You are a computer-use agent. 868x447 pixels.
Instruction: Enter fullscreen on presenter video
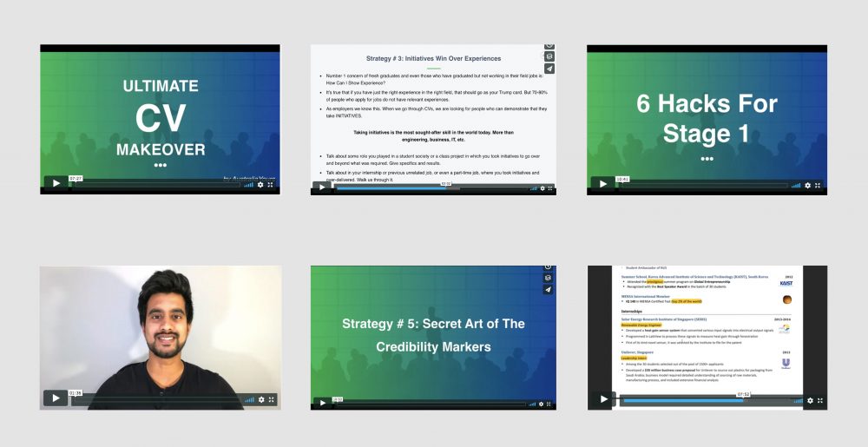click(x=271, y=399)
